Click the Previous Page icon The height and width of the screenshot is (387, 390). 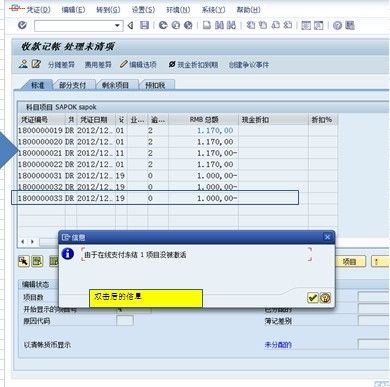coord(263,25)
